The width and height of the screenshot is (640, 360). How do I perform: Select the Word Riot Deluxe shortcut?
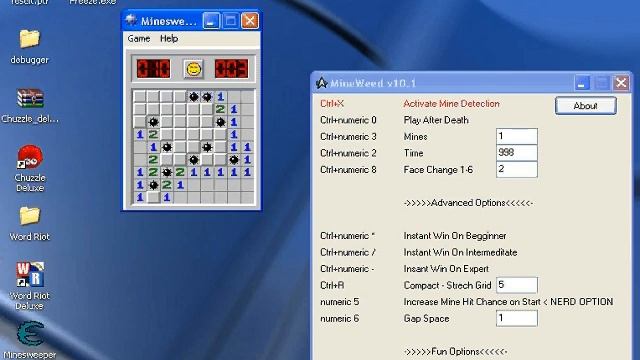tap(29, 274)
